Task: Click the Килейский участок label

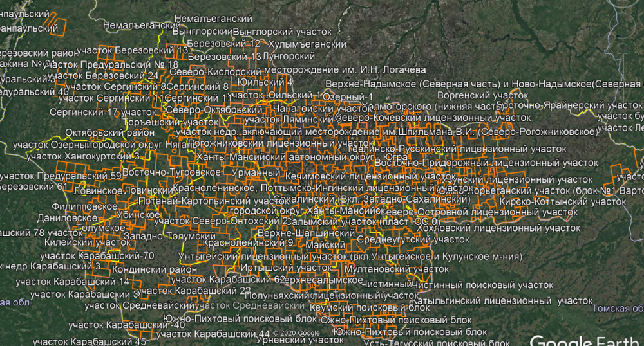Action: click(79, 242)
